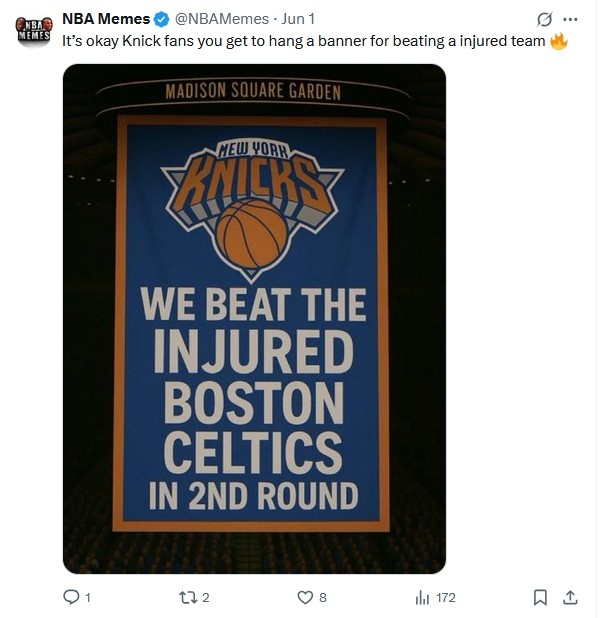Enlarge the Knicks banner meme image
The image size is (607, 618).
coord(254,318)
